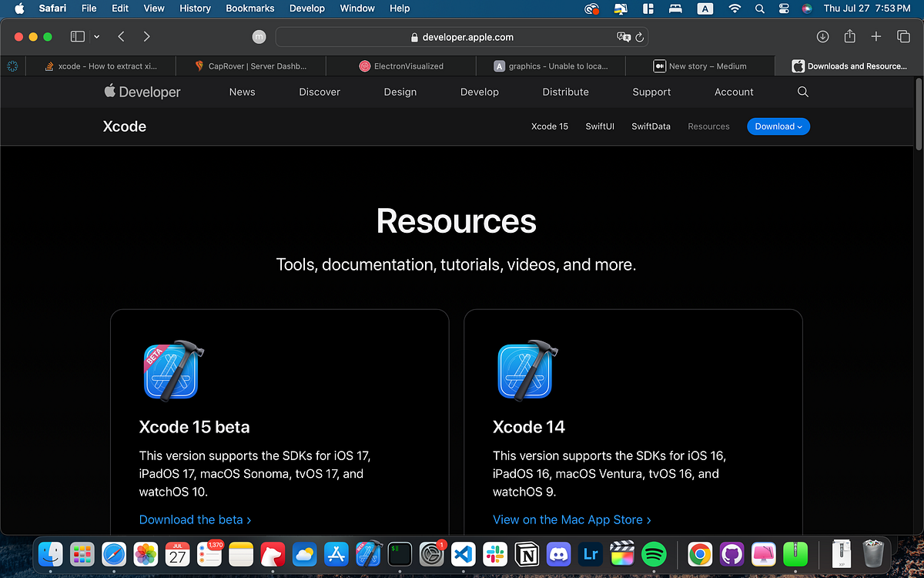924x578 pixels.
Task: Open the Develop menu in the menu bar
Action: pyautogui.click(x=306, y=8)
